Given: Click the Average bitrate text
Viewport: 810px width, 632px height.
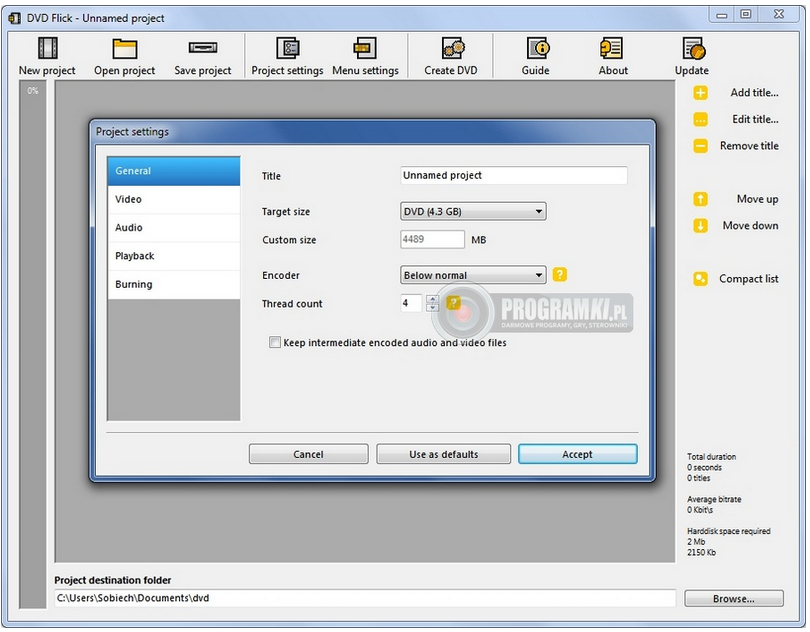Looking at the screenshot, I should tap(714, 499).
